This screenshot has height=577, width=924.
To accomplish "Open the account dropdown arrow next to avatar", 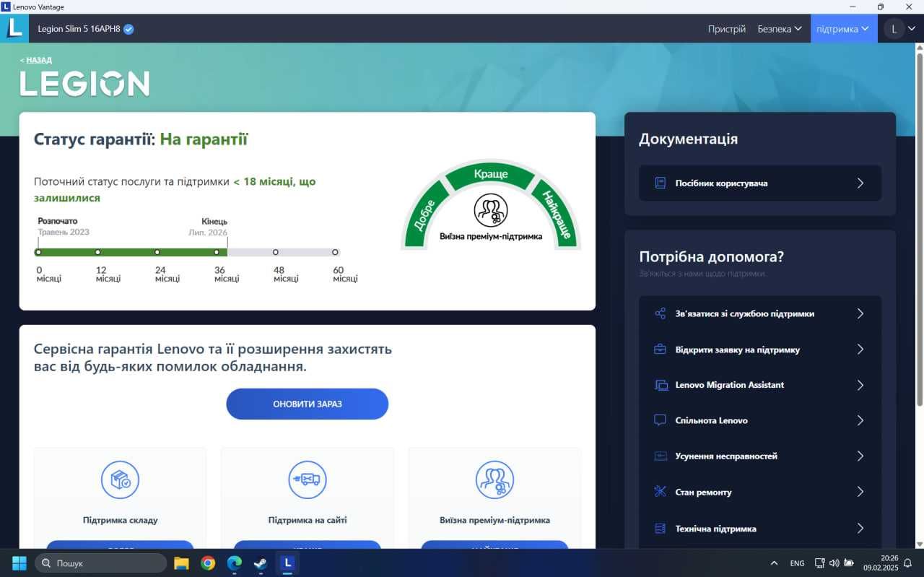I will (912, 29).
